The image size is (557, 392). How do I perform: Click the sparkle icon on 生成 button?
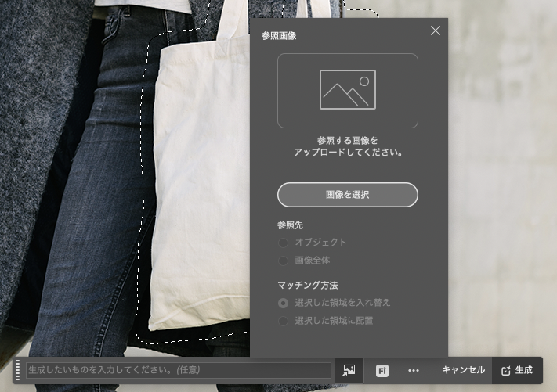[505, 371]
